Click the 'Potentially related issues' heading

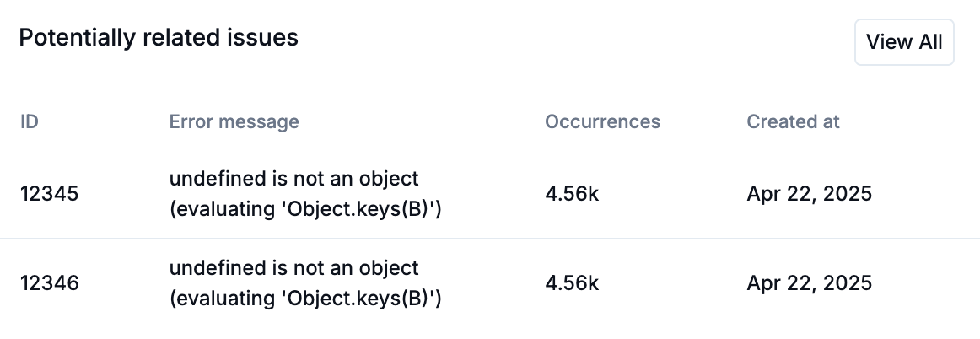pos(159,38)
